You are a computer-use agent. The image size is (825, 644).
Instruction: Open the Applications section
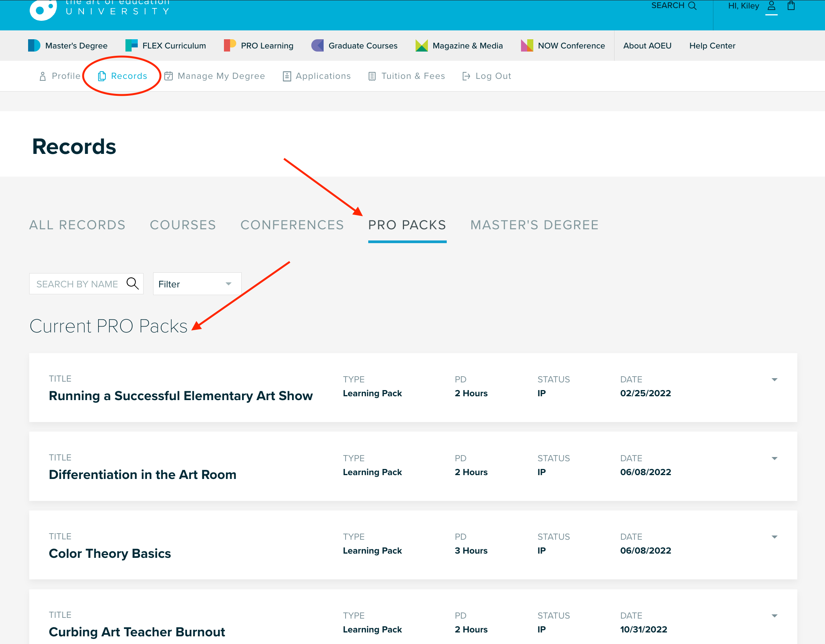point(323,76)
